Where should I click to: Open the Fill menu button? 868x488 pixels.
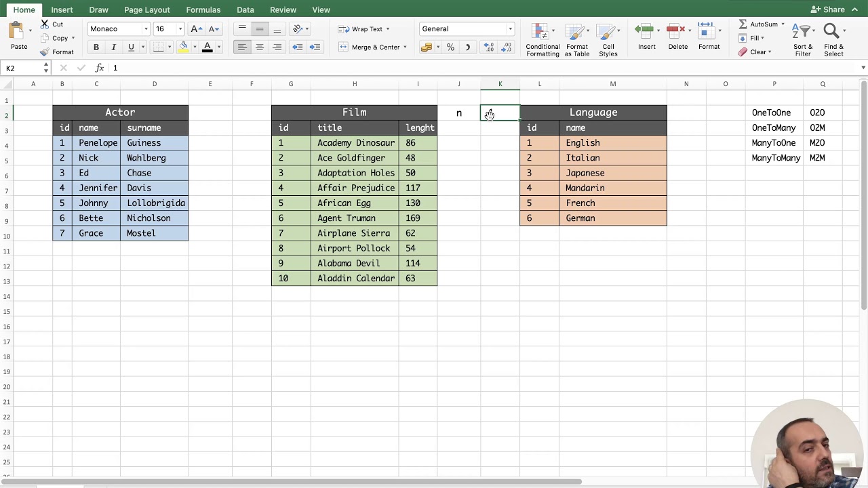pos(752,38)
